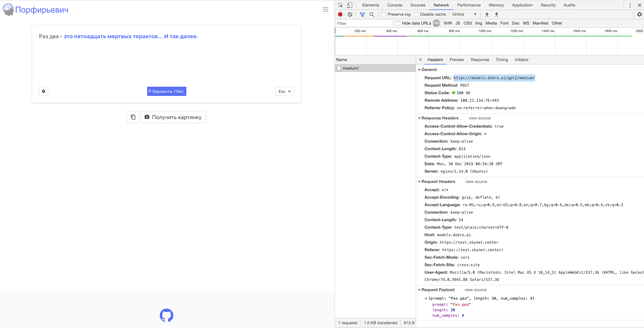Click the inspect element picker icon
Viewport: 644px width, 328px height.
(x=340, y=5)
